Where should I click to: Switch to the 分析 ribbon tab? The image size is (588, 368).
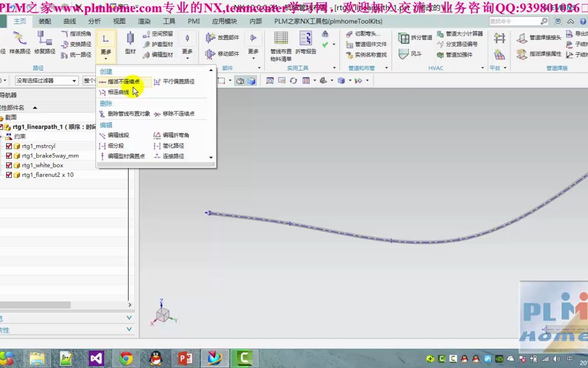point(94,21)
